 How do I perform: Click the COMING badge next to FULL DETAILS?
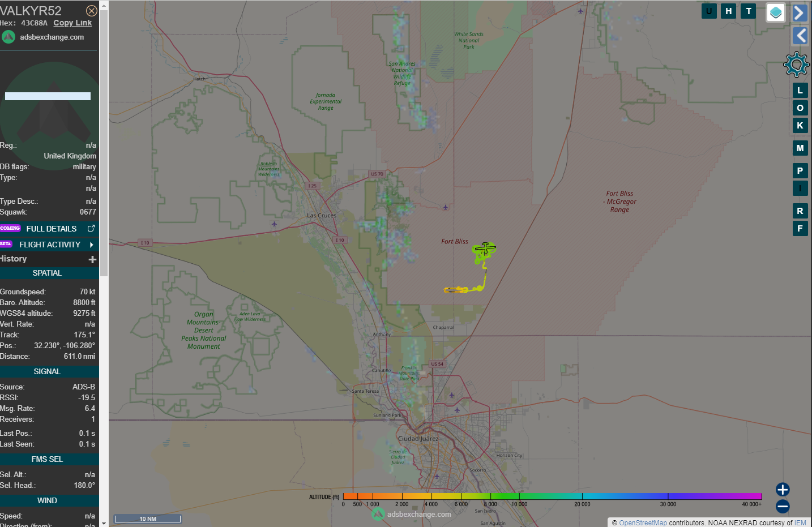pyautogui.click(x=10, y=228)
